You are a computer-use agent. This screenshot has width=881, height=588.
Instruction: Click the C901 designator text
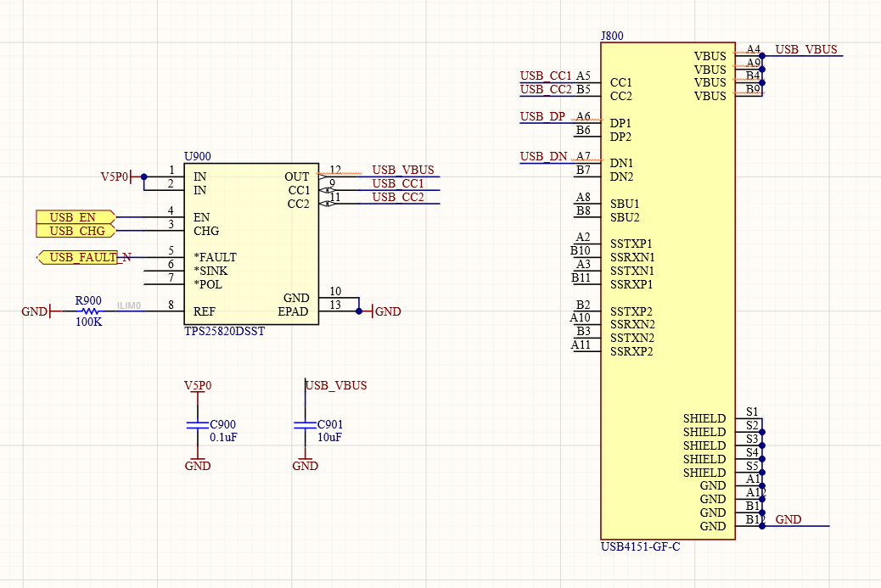330,424
